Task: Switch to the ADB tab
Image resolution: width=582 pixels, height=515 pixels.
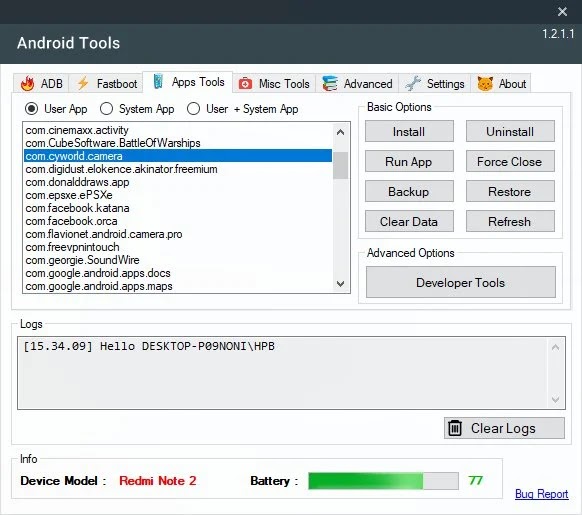Action: pos(41,84)
